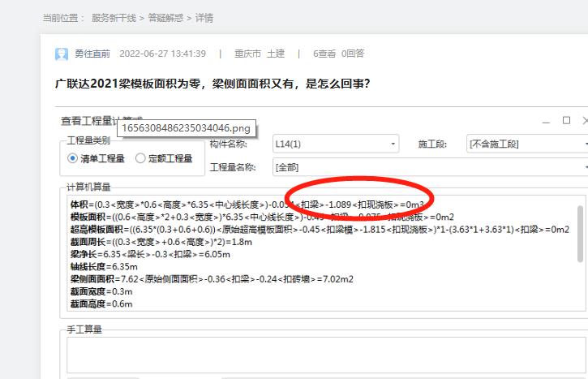Click the 超高模板面积 formula line

[320, 230]
